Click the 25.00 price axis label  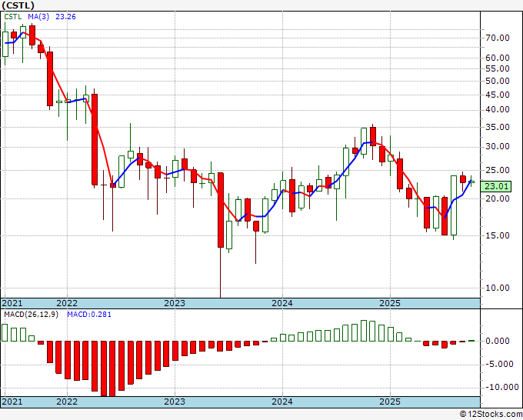click(498, 171)
